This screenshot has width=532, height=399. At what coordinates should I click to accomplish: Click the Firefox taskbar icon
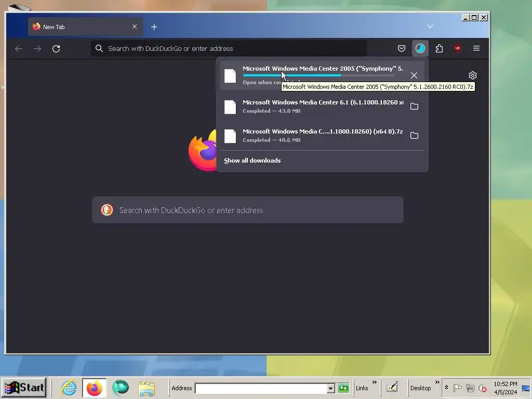coord(95,388)
